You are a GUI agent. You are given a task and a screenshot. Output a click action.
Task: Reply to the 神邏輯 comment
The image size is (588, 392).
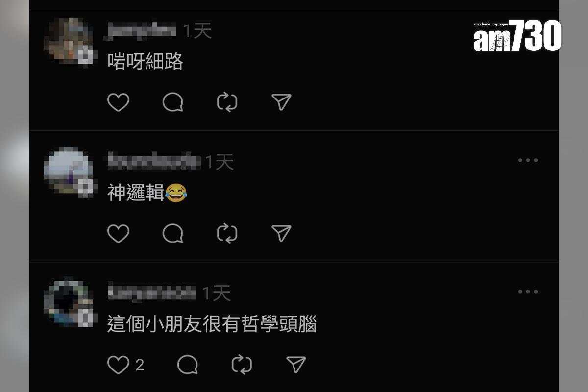[x=173, y=234]
